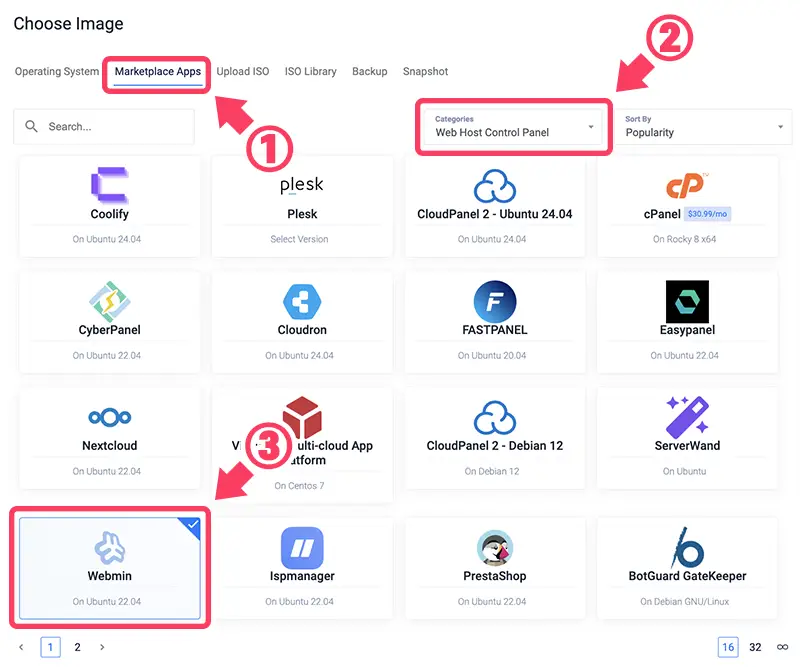Select page 1 in pagination
The height and width of the screenshot is (667, 800).
[51, 647]
